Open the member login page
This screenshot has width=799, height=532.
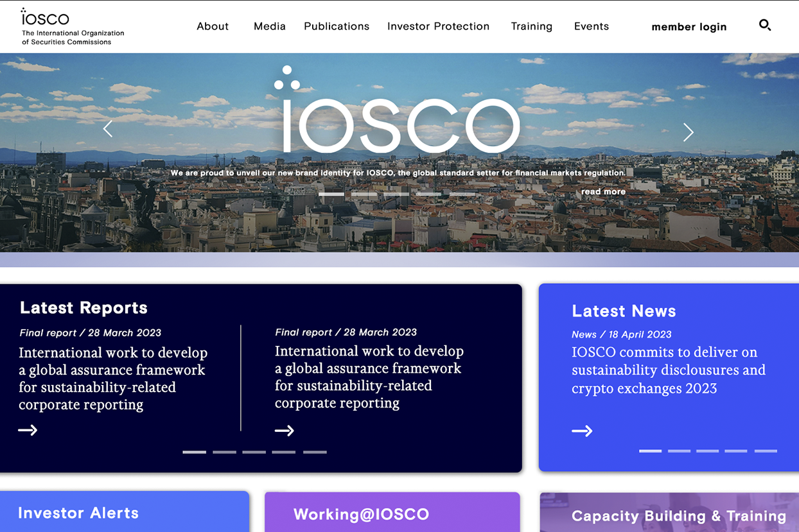point(689,27)
